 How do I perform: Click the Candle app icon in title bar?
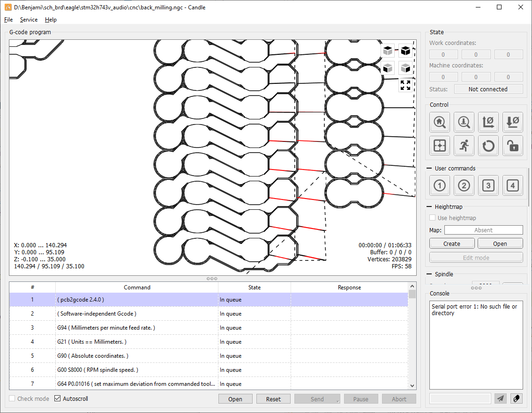(8, 7)
